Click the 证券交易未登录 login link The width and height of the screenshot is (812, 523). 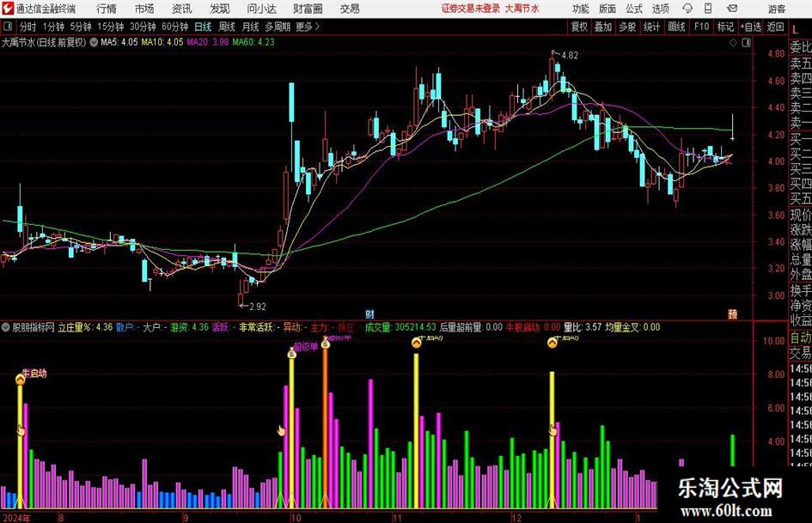[x=471, y=9]
